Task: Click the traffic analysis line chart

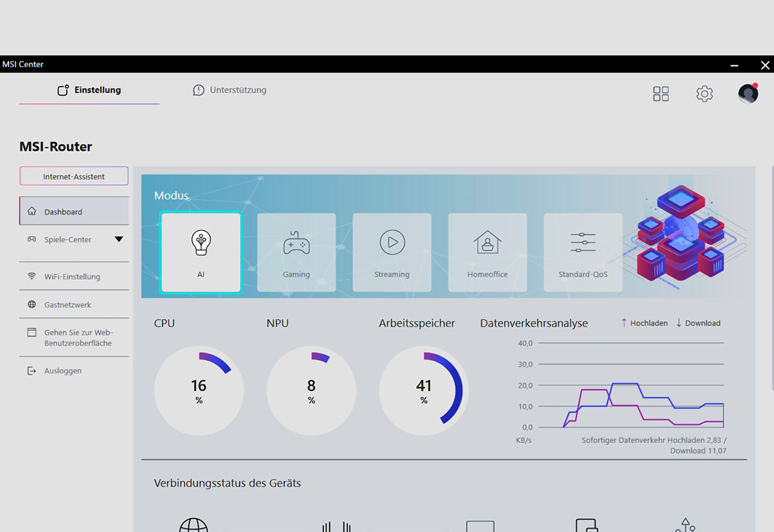Action: tap(631, 386)
